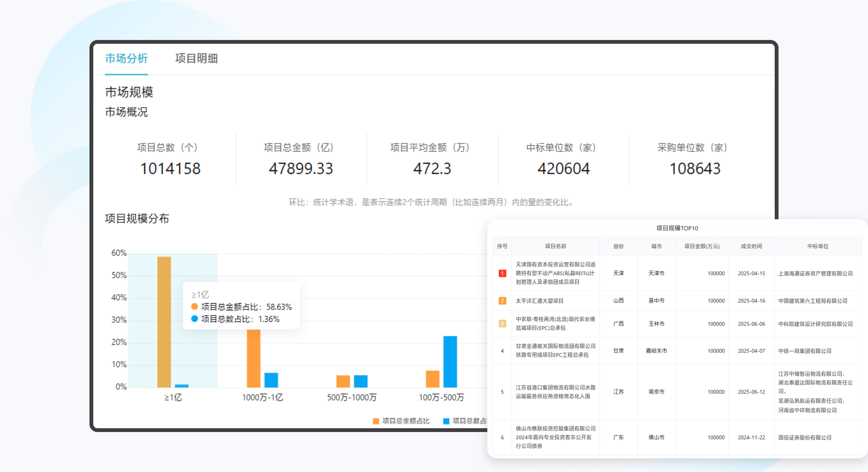Open the 太平洋汇通大厦项目 entry
Screen dimensions: 868x472
click(x=539, y=301)
